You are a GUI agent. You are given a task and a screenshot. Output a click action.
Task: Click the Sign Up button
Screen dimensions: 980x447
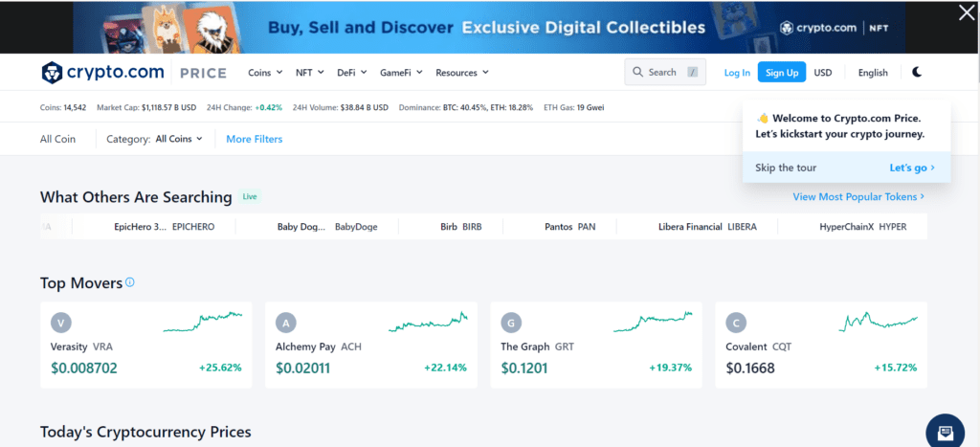coord(782,73)
